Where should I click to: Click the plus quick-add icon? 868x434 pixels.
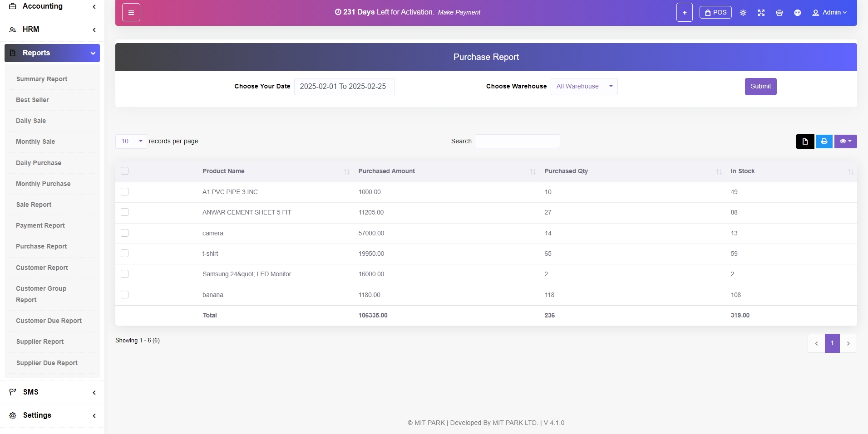[684, 13]
